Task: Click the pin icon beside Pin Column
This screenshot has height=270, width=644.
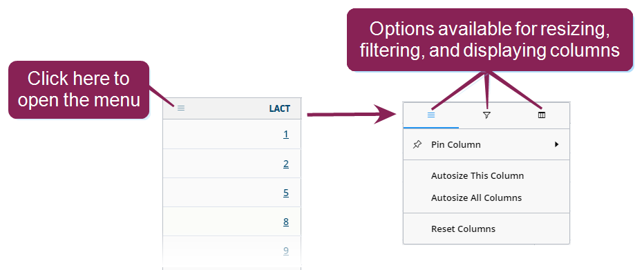Action: (417, 144)
